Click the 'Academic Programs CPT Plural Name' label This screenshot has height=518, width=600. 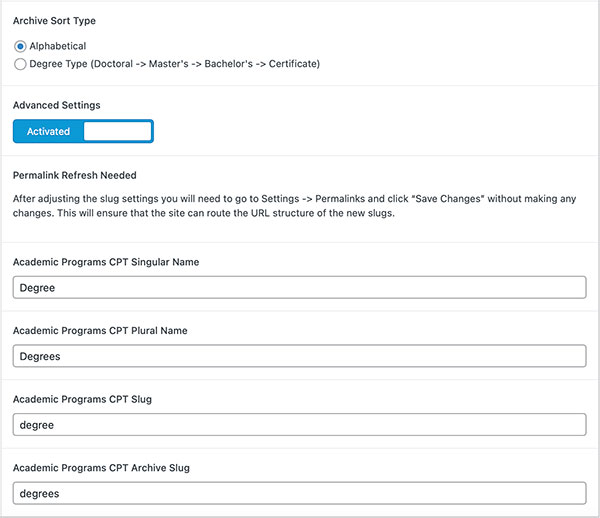pyautogui.click(x=100, y=331)
